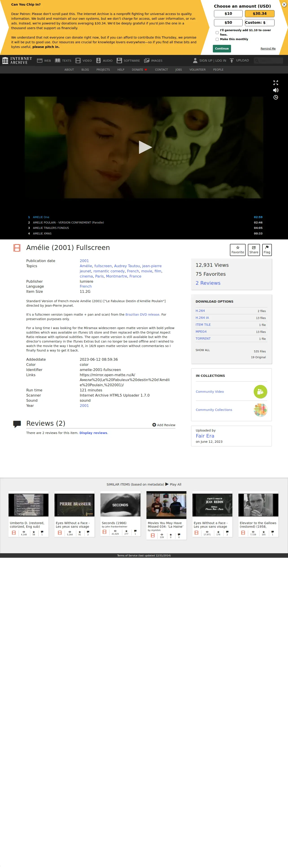The height and width of the screenshot is (868, 288).
Task: Open the BLOG menu item
Action: point(85,70)
